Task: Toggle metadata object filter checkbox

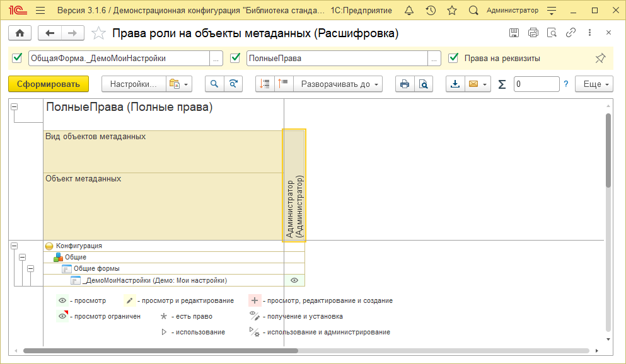Action: 17,58
